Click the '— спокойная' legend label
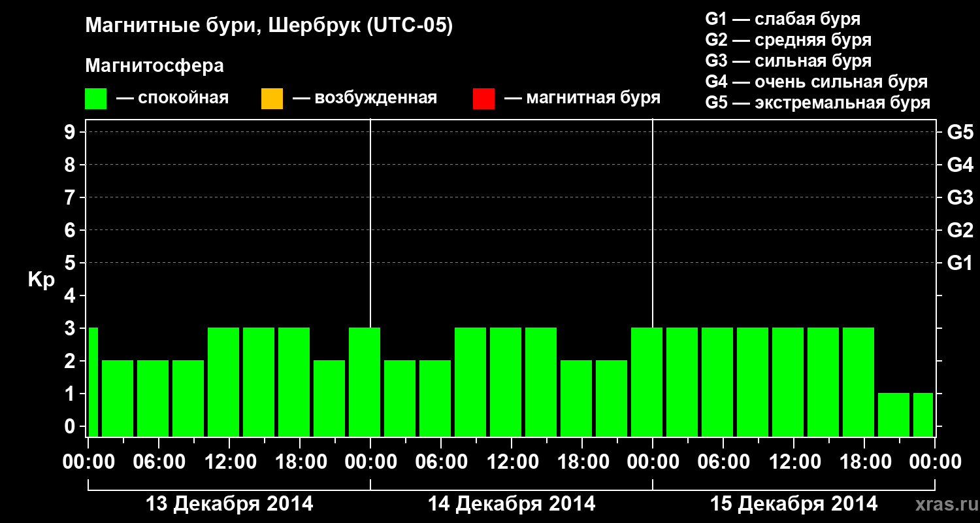The image size is (980, 523). 172,99
